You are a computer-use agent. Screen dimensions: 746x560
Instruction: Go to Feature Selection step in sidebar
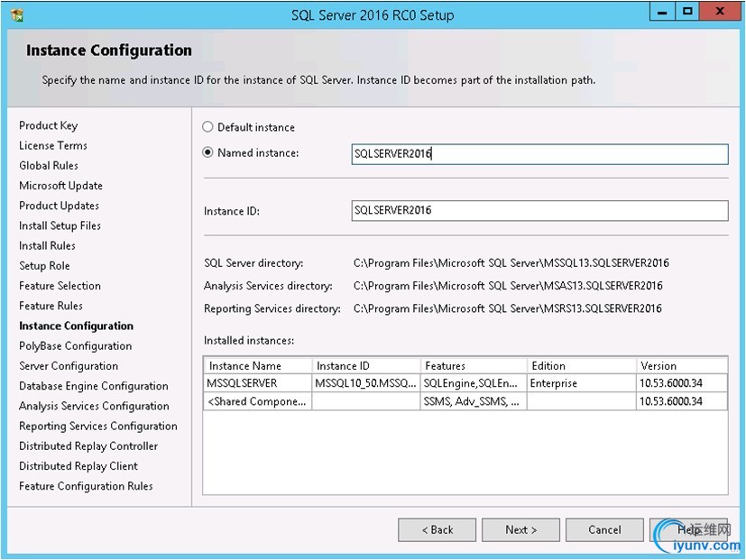click(60, 286)
